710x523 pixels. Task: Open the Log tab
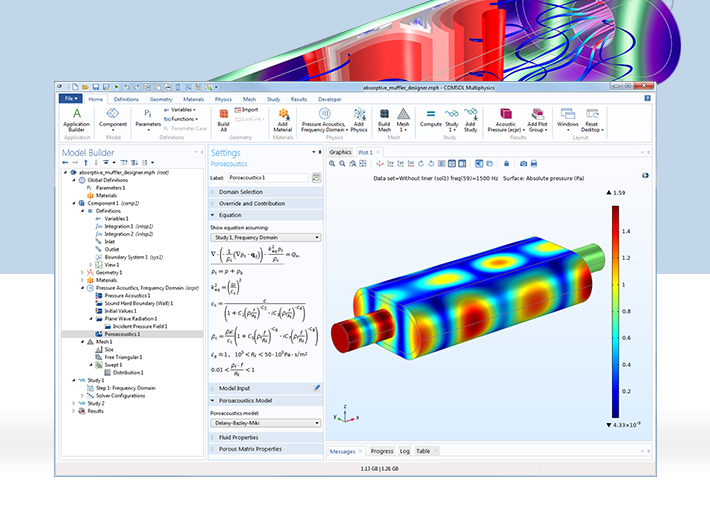pos(405,451)
